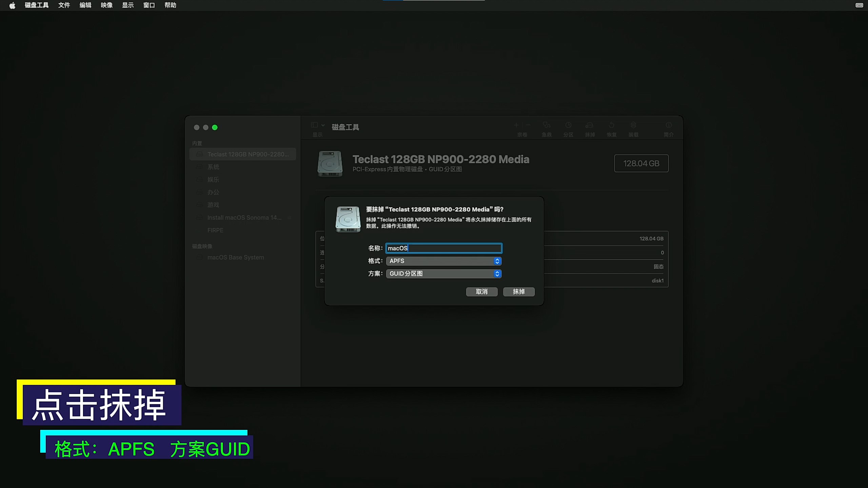Image resolution: width=868 pixels, height=488 pixels.
Task: Open the 映像 menu
Action: pyautogui.click(x=106, y=5)
